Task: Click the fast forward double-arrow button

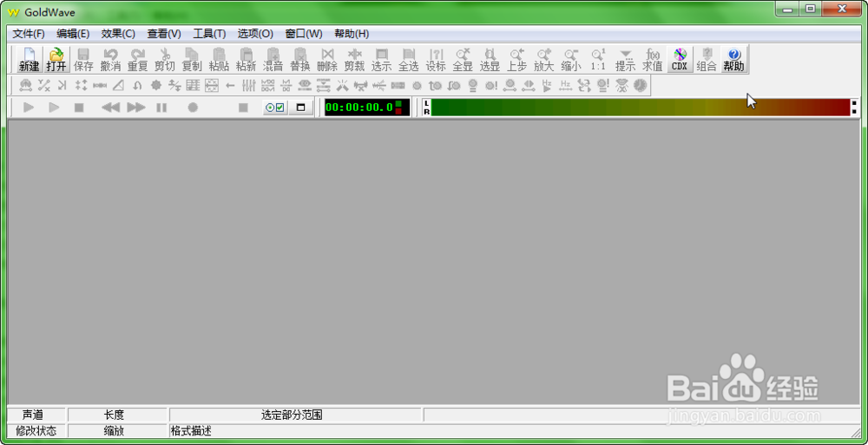Action: [x=136, y=108]
